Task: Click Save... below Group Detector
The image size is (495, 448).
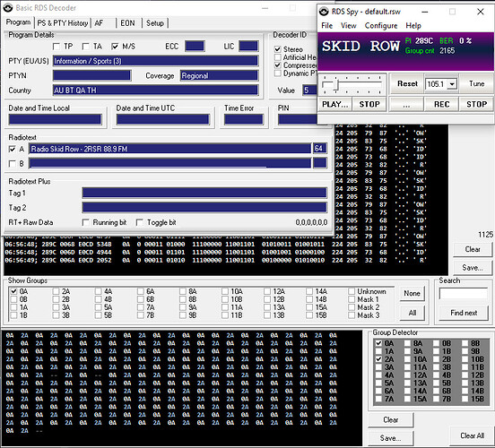Action: [390, 438]
